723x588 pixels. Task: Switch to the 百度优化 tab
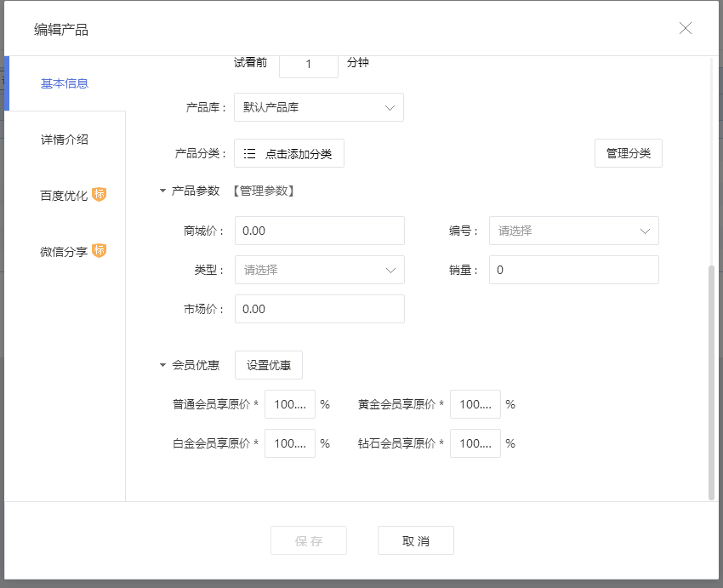click(65, 195)
